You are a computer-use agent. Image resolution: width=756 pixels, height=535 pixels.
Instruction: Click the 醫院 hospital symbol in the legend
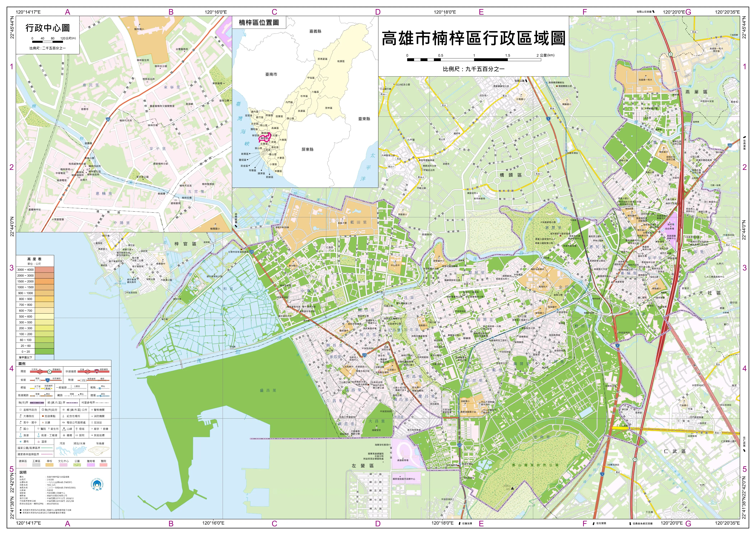38,429
